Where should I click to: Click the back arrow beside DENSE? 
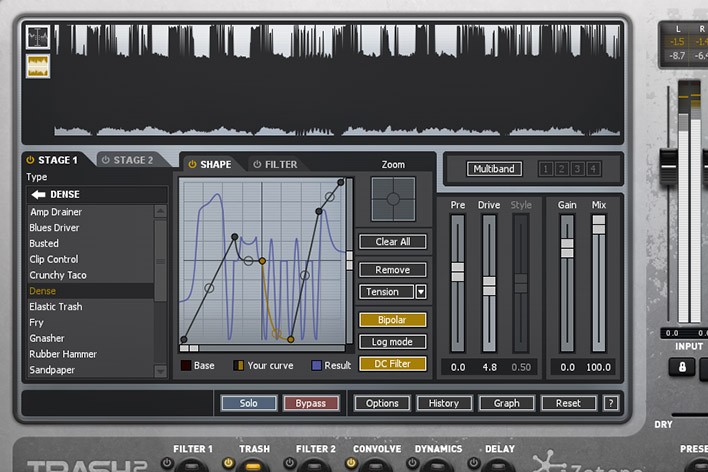point(38,195)
